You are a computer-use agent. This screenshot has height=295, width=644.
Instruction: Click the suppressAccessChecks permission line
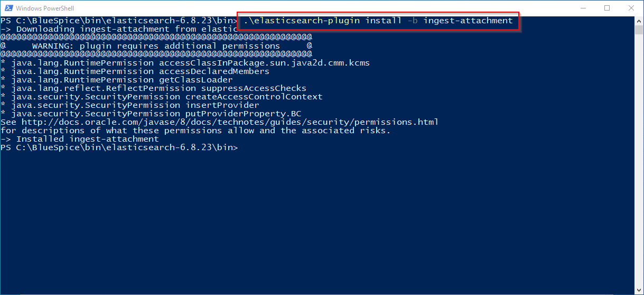point(158,88)
